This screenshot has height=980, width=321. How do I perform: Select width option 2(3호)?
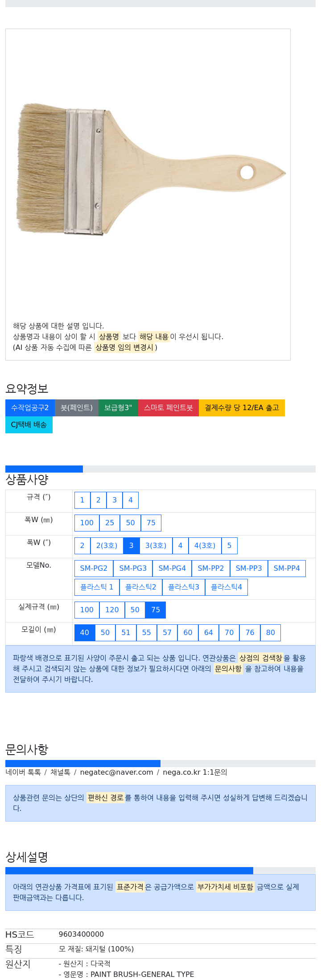[x=107, y=546]
